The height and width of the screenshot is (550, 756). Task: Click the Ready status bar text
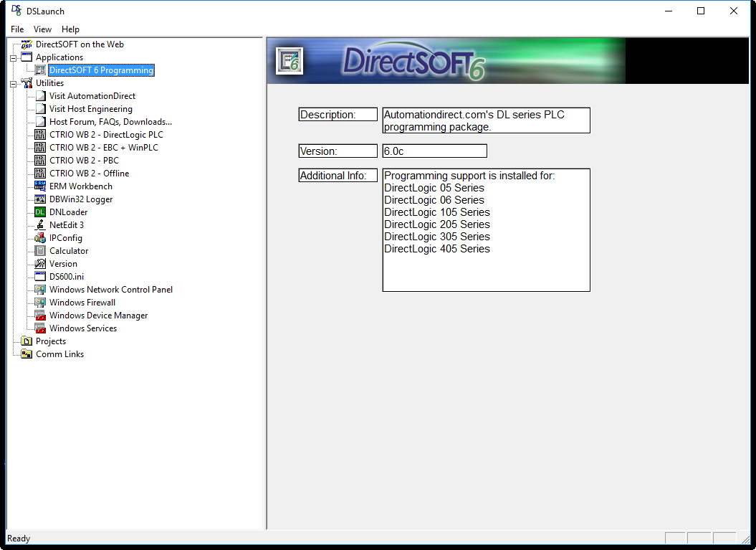tap(19, 539)
